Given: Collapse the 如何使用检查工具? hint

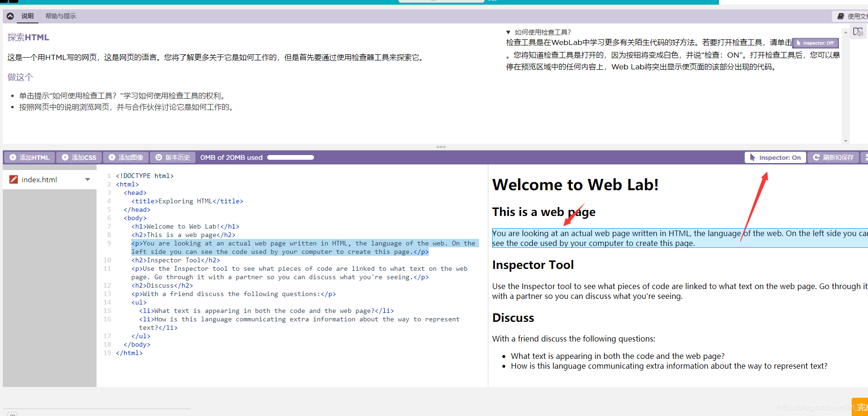Looking at the screenshot, I should tap(508, 32).
